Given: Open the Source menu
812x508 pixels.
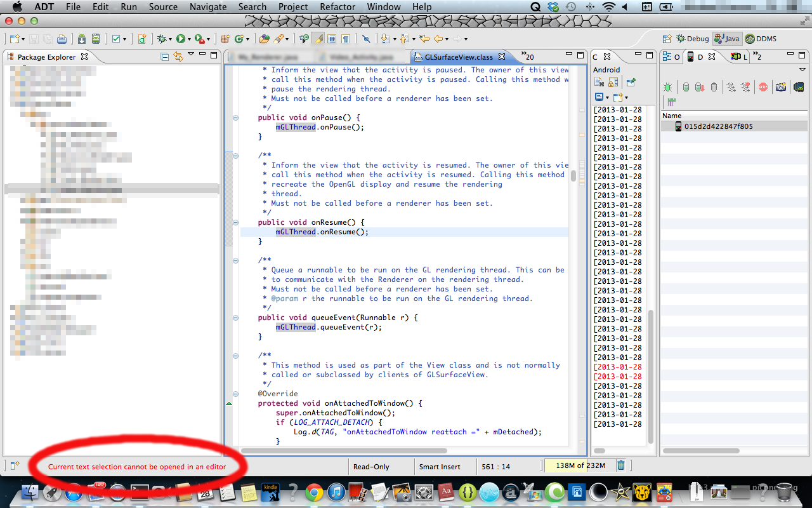Looking at the screenshot, I should click(163, 7).
